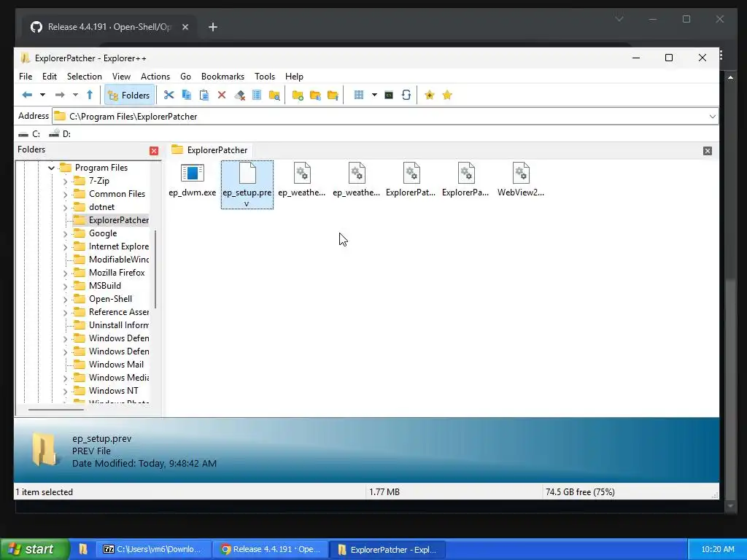Click the Refresh icon in the toolbar
The image size is (747, 560).
(406, 96)
